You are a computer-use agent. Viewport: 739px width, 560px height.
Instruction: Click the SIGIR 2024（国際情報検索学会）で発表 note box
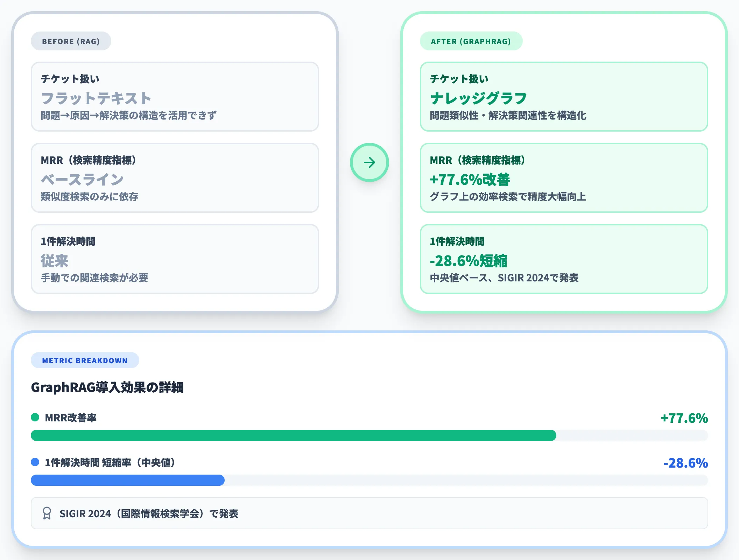coord(369,513)
